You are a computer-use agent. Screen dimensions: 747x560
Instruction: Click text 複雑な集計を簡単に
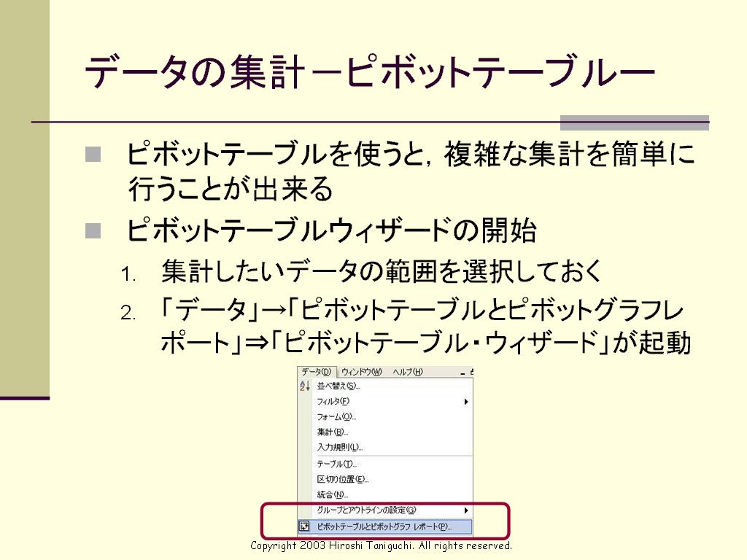(569, 154)
